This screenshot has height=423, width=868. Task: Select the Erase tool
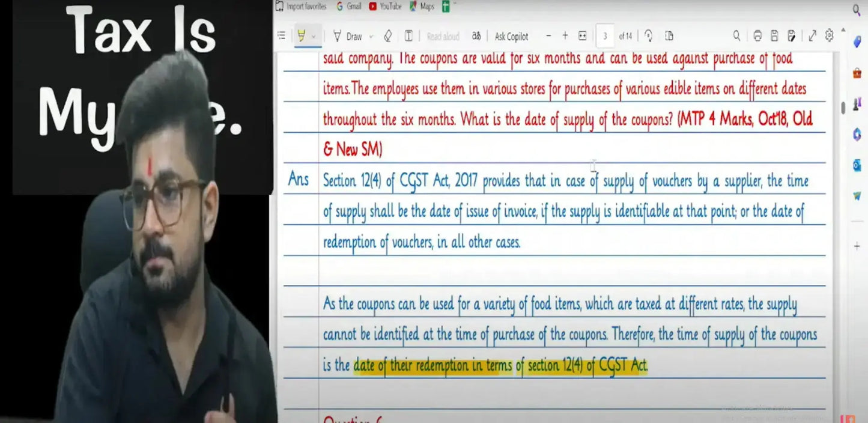(x=387, y=36)
